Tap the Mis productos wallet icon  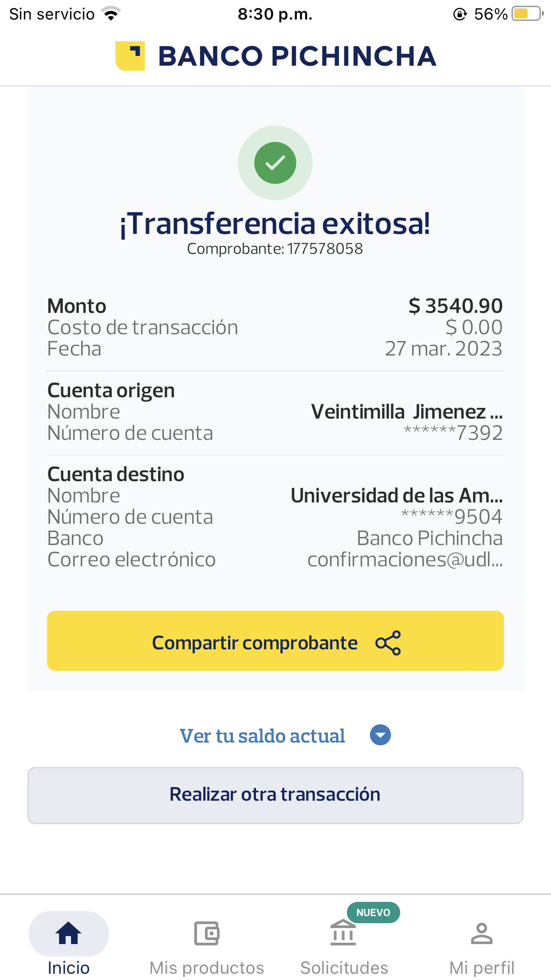pyautogui.click(x=207, y=933)
